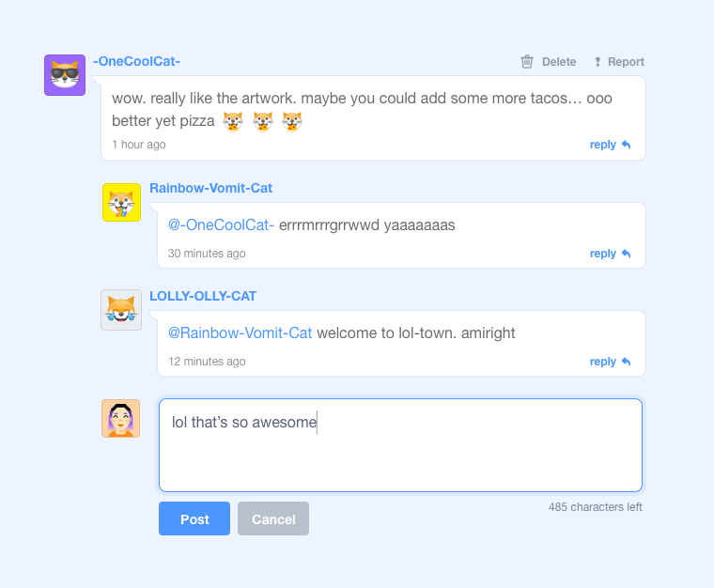Click reply arrow icon on Rainbow-Vomit-Cat comment

626,253
